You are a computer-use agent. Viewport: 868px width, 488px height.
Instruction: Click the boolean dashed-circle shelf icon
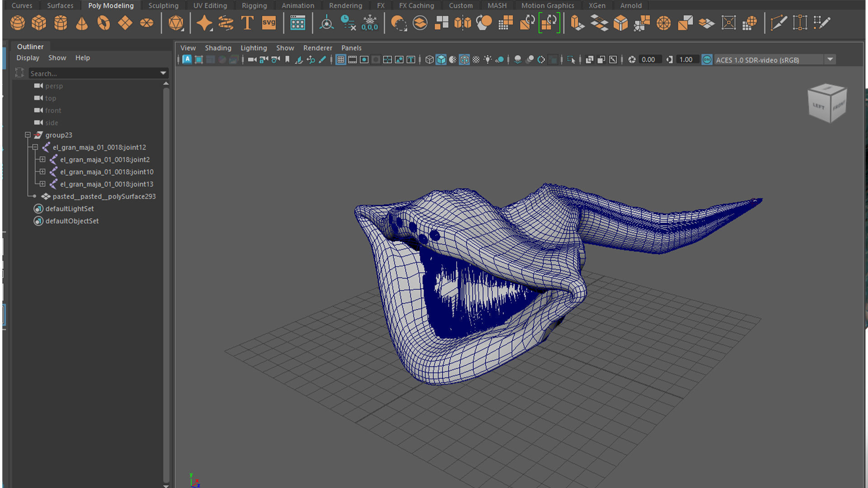point(399,23)
